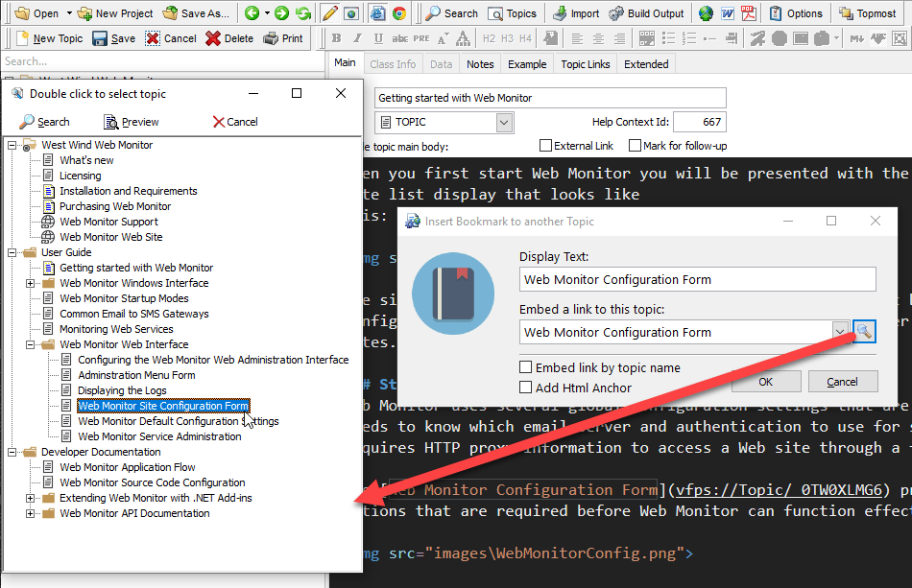Select the pencil edit mode icon
912x588 pixels.
(x=330, y=12)
